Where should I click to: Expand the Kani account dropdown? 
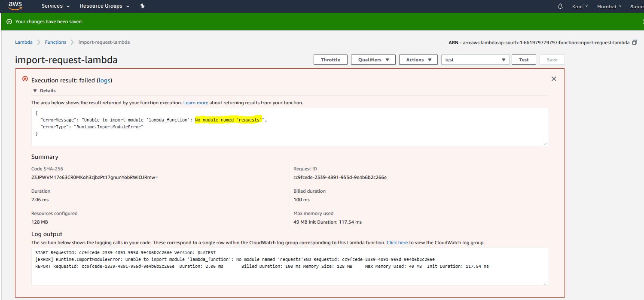(580, 6)
